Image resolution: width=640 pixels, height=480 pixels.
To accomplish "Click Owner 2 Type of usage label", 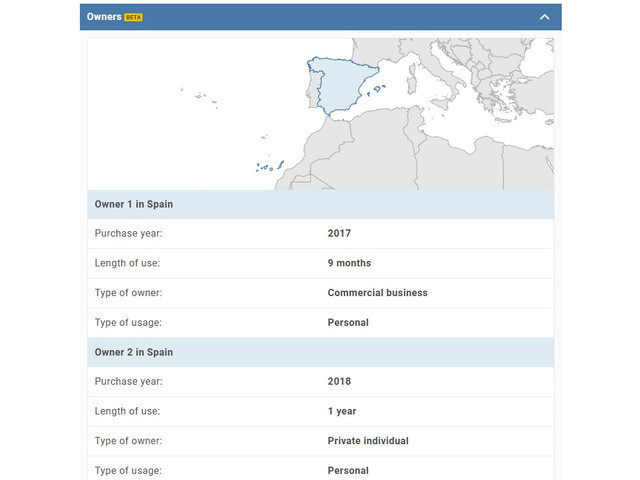I will click(128, 470).
